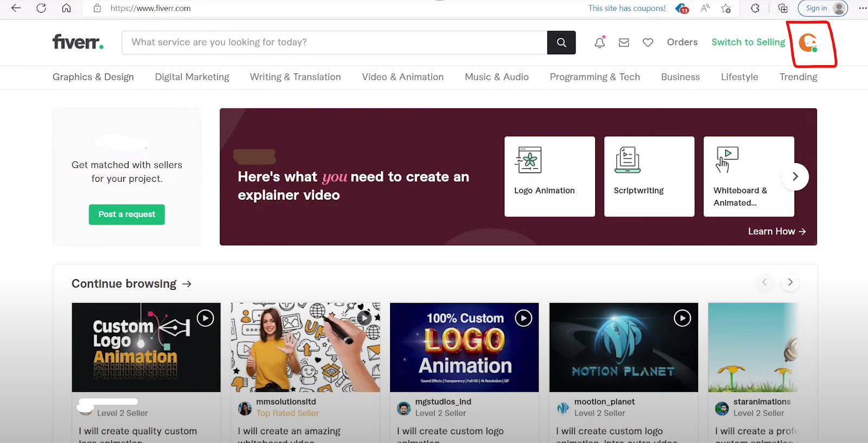Image resolution: width=868 pixels, height=443 pixels.
Task: Play the mmsolutionsltd whiteboard gig video
Action: coord(364,318)
